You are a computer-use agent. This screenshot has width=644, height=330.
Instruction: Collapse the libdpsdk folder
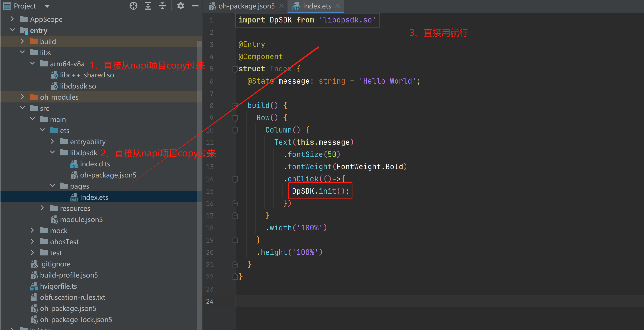point(52,152)
